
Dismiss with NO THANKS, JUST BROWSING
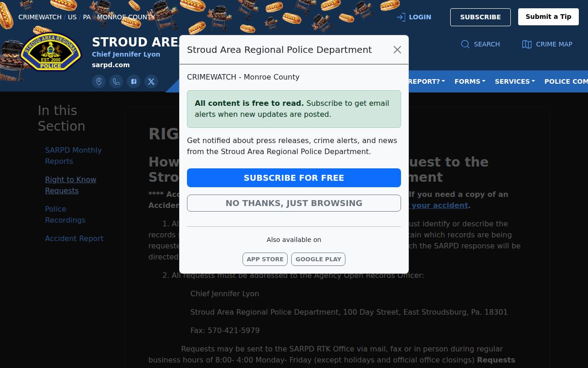coord(294,203)
